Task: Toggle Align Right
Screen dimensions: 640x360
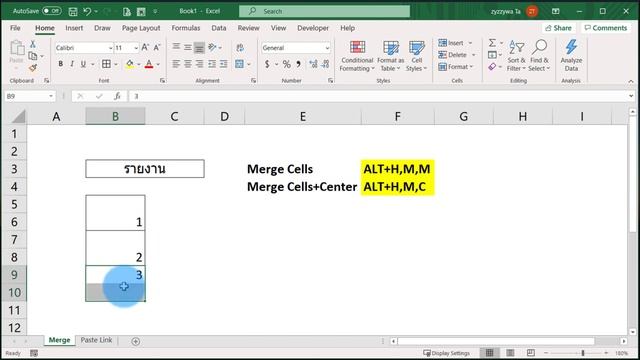Action: (x=199, y=64)
